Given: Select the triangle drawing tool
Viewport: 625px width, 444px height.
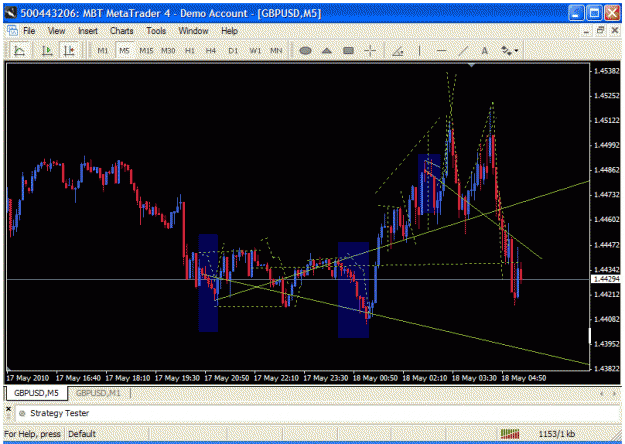Looking at the screenshot, I should point(327,51).
